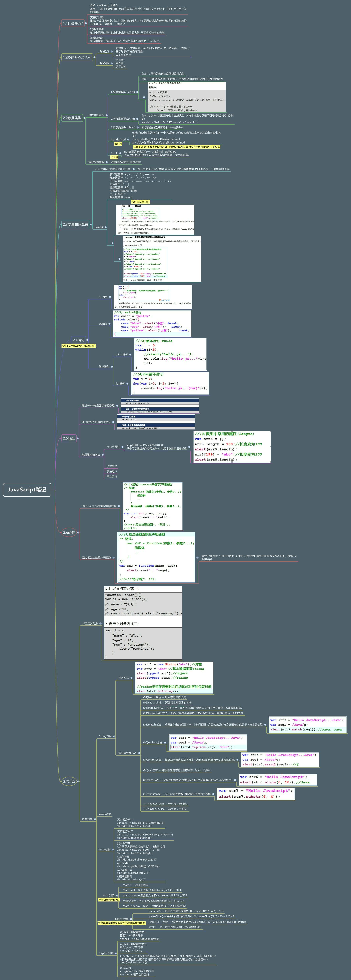
Task: Collapse the 1.1什么是JS? branch
Action: 86,23
